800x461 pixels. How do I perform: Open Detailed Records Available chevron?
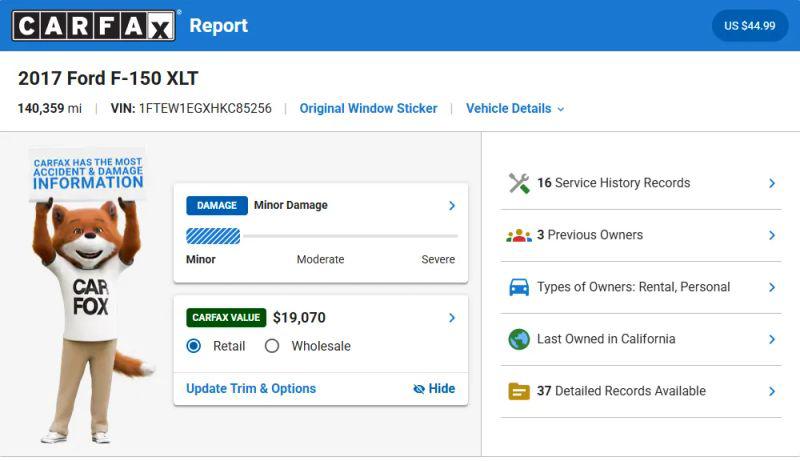(x=772, y=391)
